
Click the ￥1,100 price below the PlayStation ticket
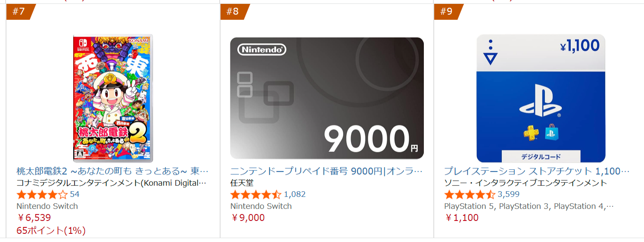[x=461, y=217]
